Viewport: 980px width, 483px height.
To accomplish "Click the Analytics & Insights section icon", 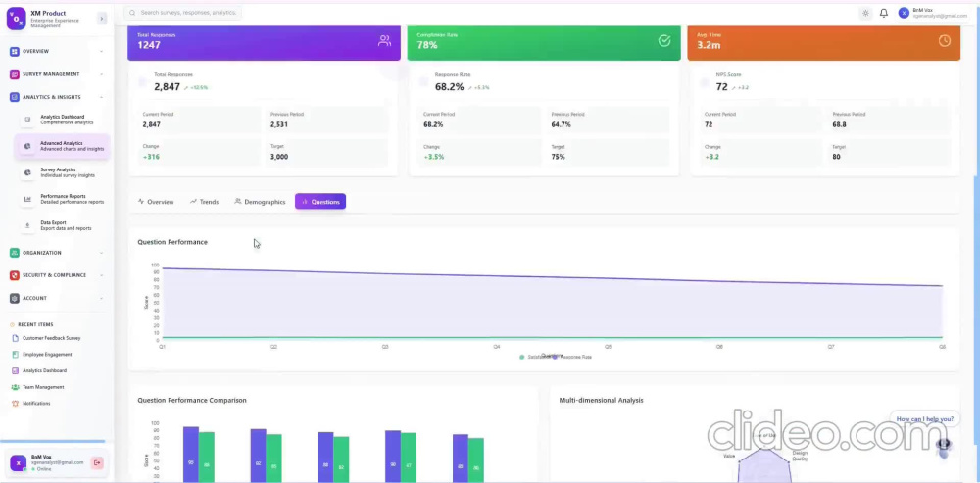I will (15, 97).
